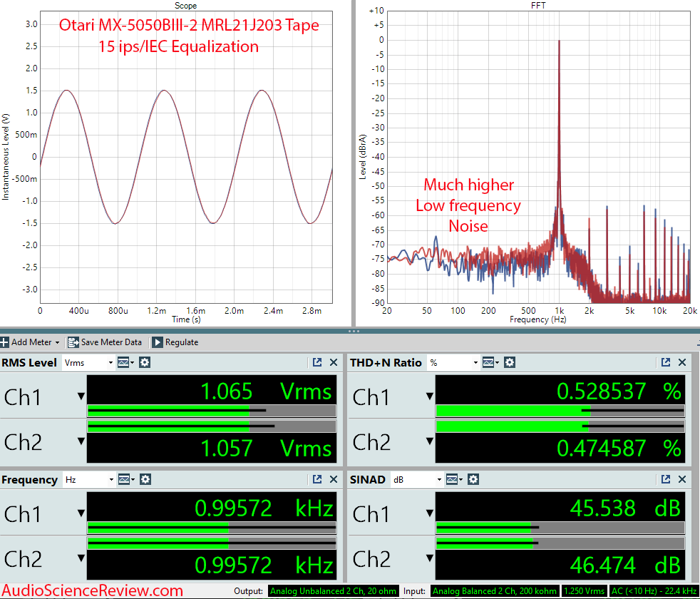Click SINAD Ch2 level bar
This screenshot has width=700, height=599.
pos(560,543)
